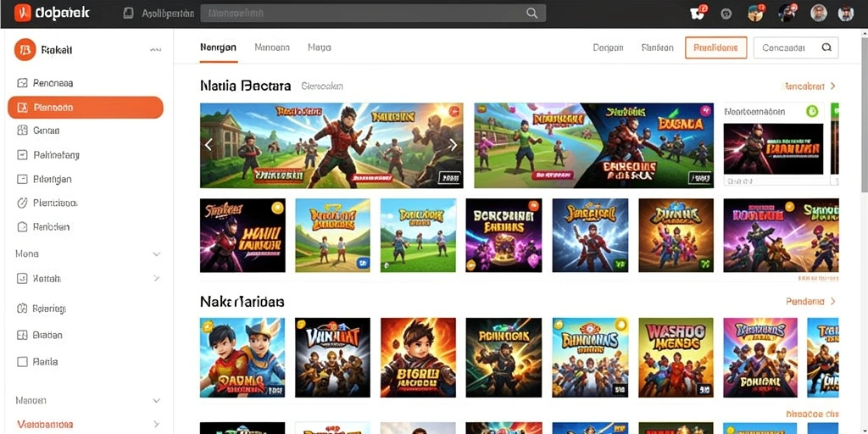Click the icon next to Renonesa
This screenshot has width=868, height=434.
(22, 83)
